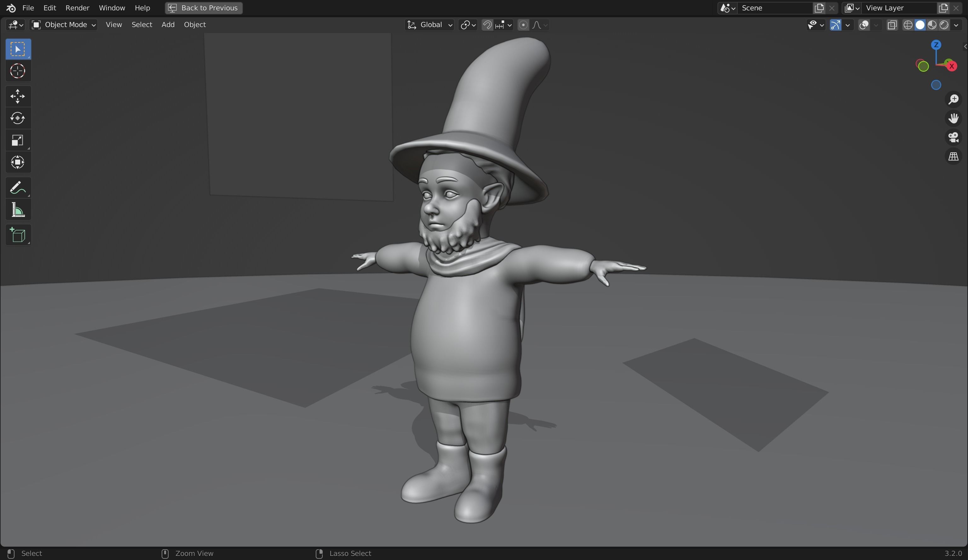
Task: Open the Object Mode dropdown
Action: (x=64, y=25)
